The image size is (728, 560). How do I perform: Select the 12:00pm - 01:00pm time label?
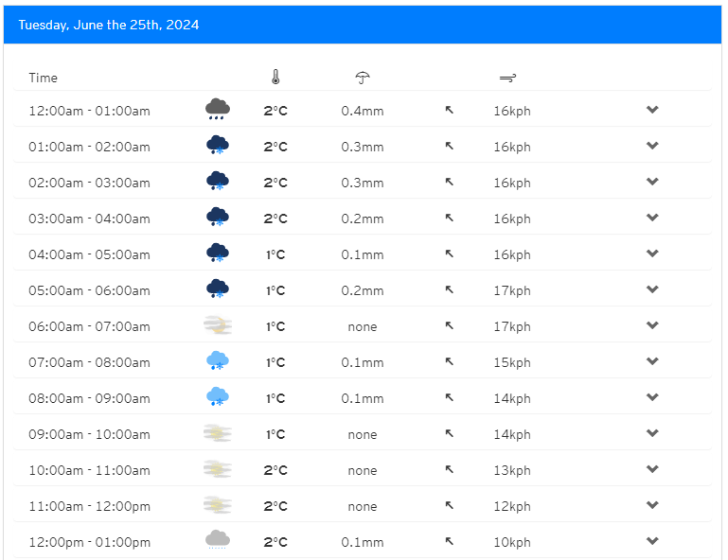pos(90,542)
